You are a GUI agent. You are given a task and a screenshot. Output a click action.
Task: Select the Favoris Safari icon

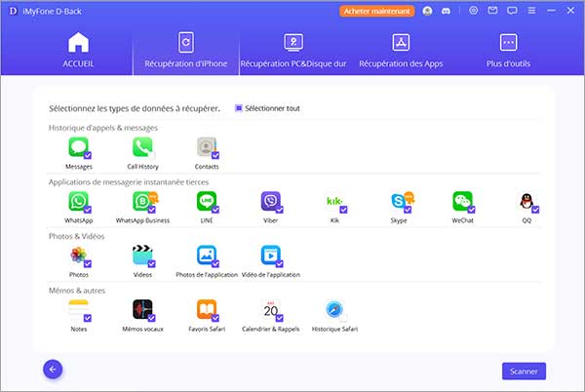pyautogui.click(x=206, y=310)
